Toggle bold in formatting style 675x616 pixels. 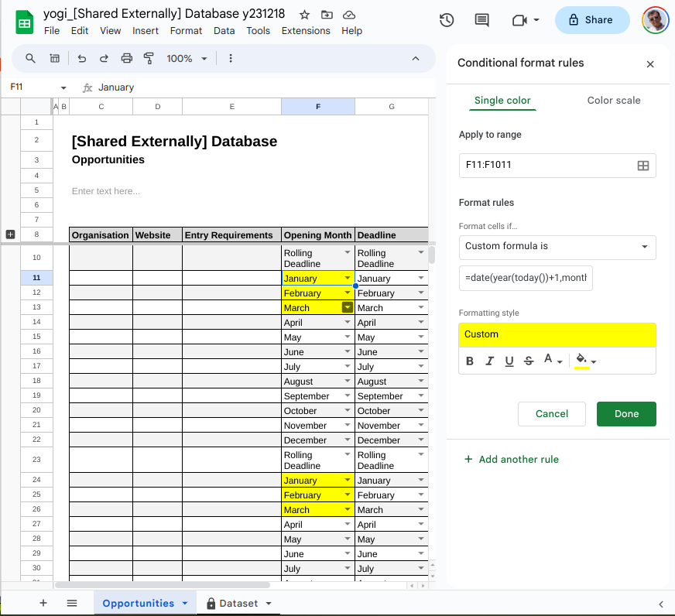point(470,361)
